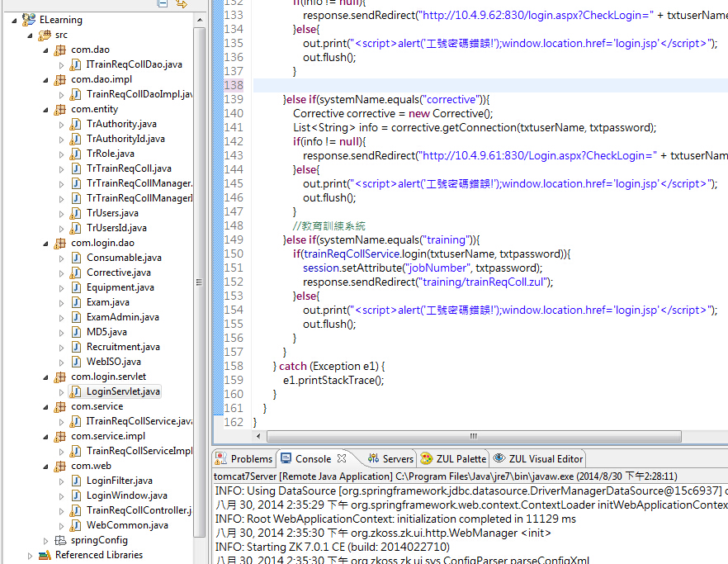Image resolution: width=728 pixels, height=564 pixels.
Task: Collapse the src folder node
Action: pos(31,36)
